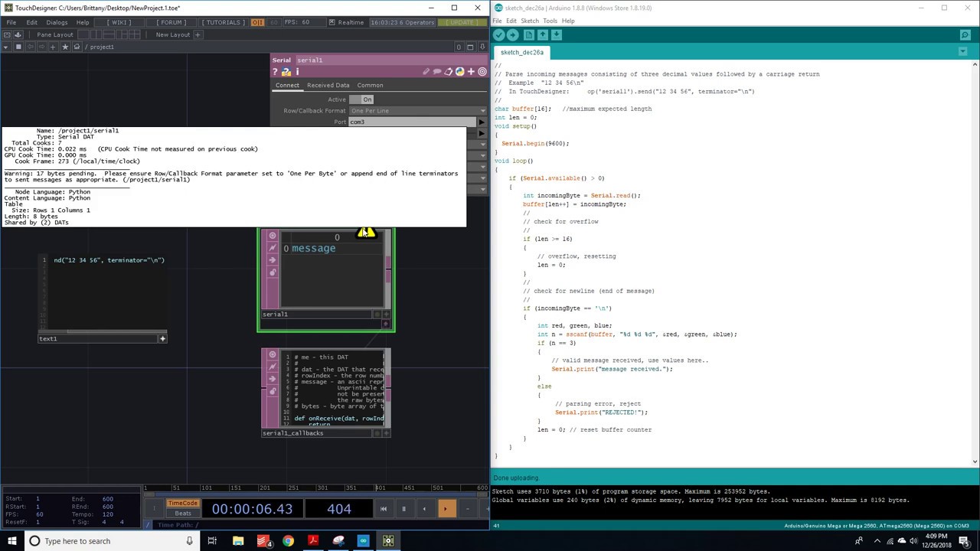Toggle Realtime checkbox in top bar
The image size is (980, 551).
(332, 22)
